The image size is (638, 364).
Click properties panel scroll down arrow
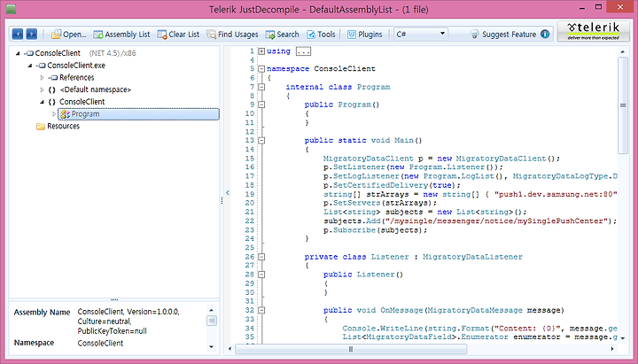tap(211, 347)
